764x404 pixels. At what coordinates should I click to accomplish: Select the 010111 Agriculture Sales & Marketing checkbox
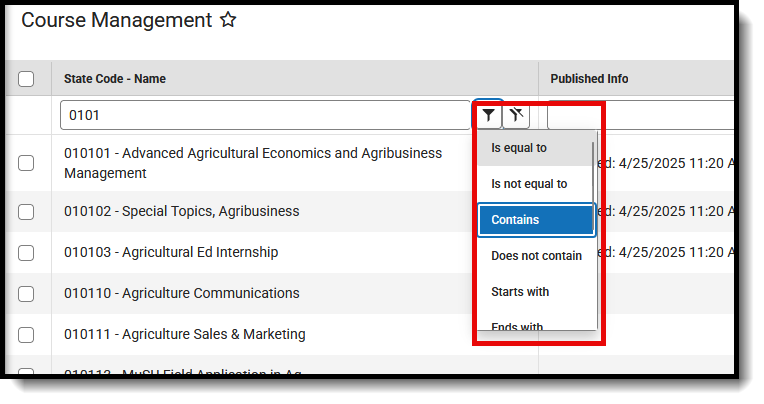26,335
